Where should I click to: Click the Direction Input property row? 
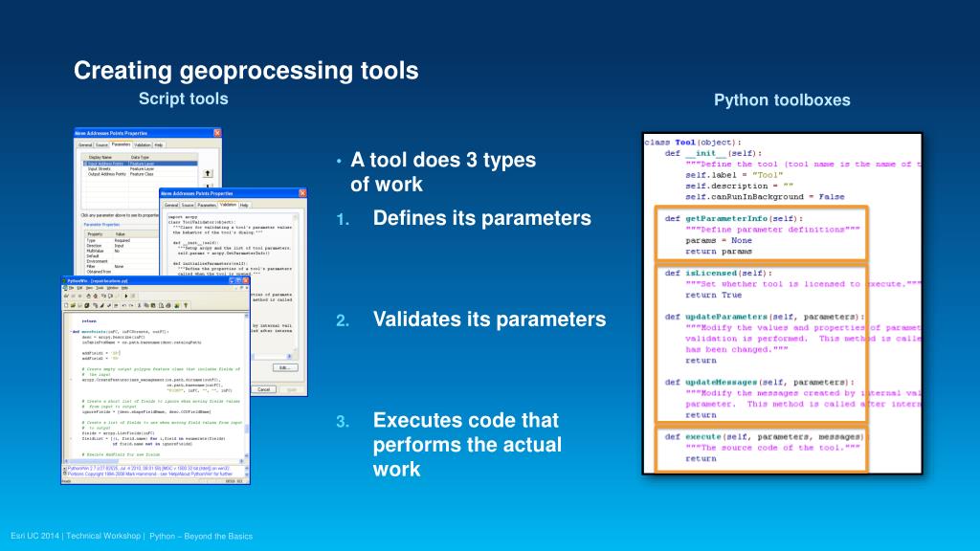coord(121,246)
